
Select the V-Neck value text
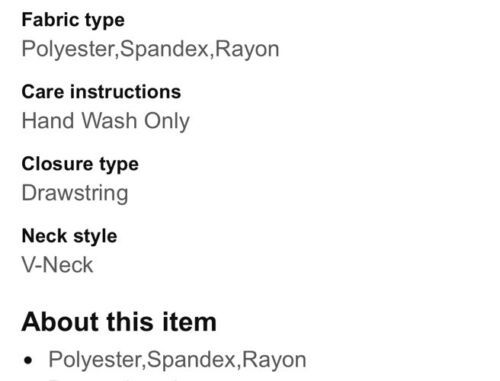[57, 265]
